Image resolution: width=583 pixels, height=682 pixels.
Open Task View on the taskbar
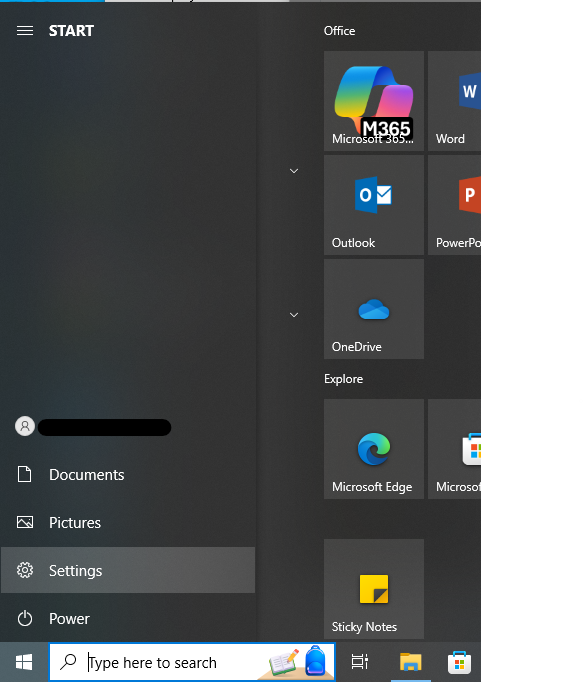(x=359, y=662)
